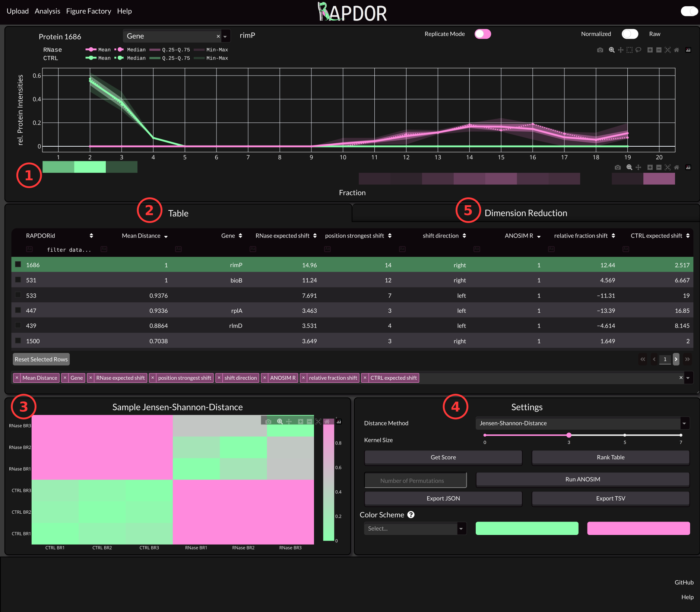Click the Run ANOSIM button
Viewport: 700px width, 612px height.
(x=583, y=479)
